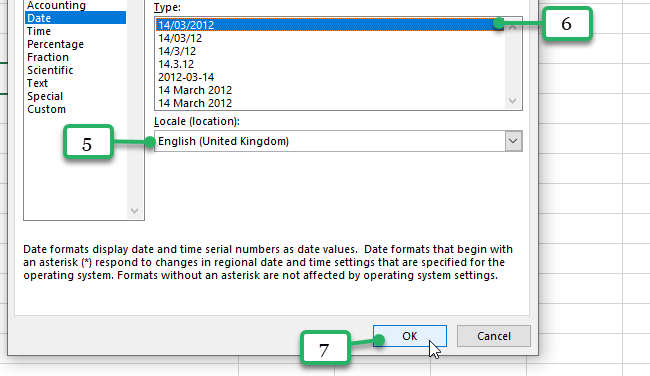Pick the Special category
Viewport: 650px width, 376px height.
coord(45,96)
